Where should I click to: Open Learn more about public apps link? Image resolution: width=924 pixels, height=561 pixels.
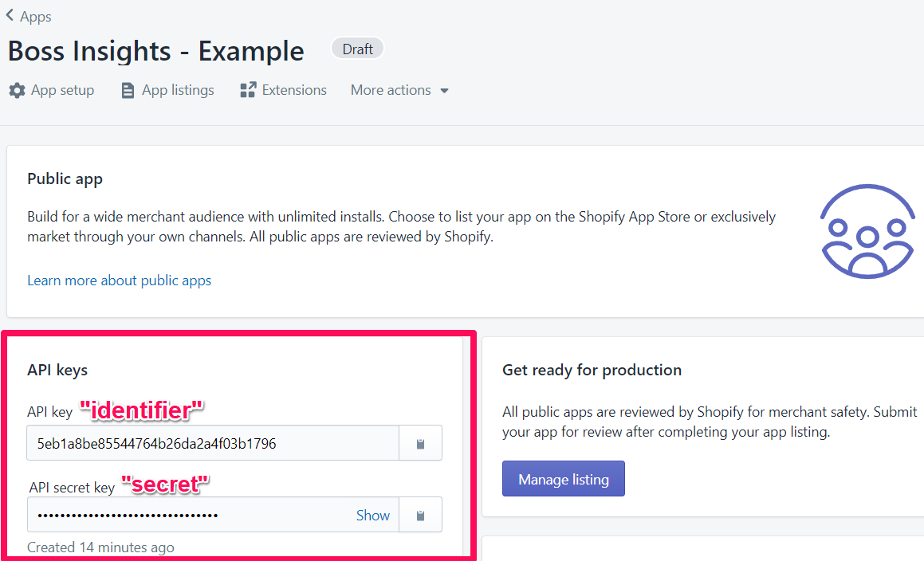[x=119, y=280]
